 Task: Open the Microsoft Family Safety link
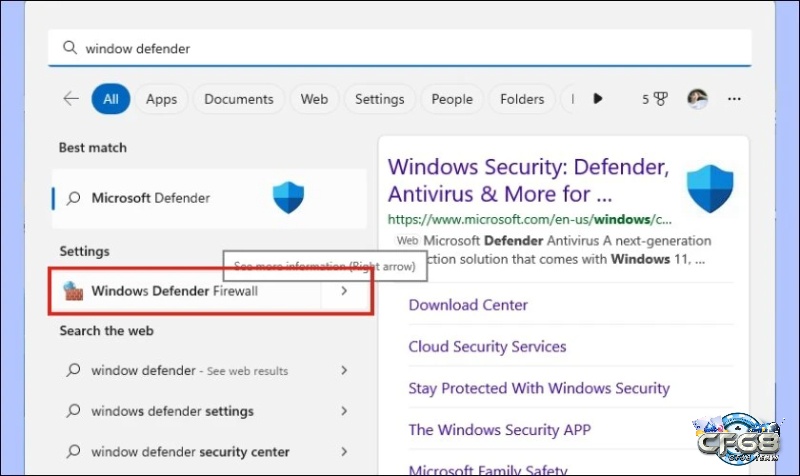[x=488, y=469]
